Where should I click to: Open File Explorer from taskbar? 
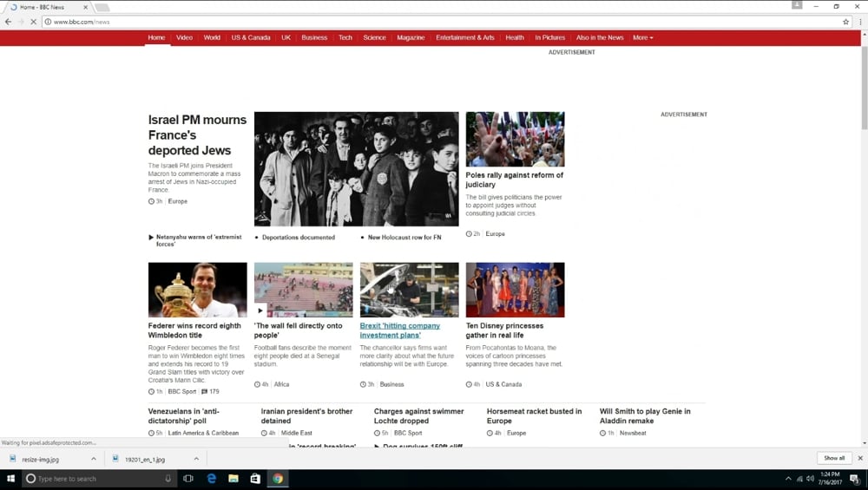[x=233, y=479]
